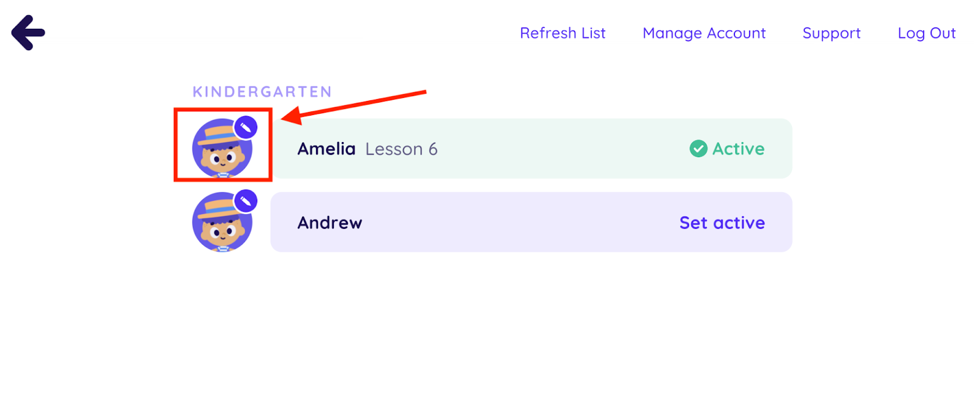Click the word Active in Amelia's row
The image size is (980, 402).
[x=738, y=149]
